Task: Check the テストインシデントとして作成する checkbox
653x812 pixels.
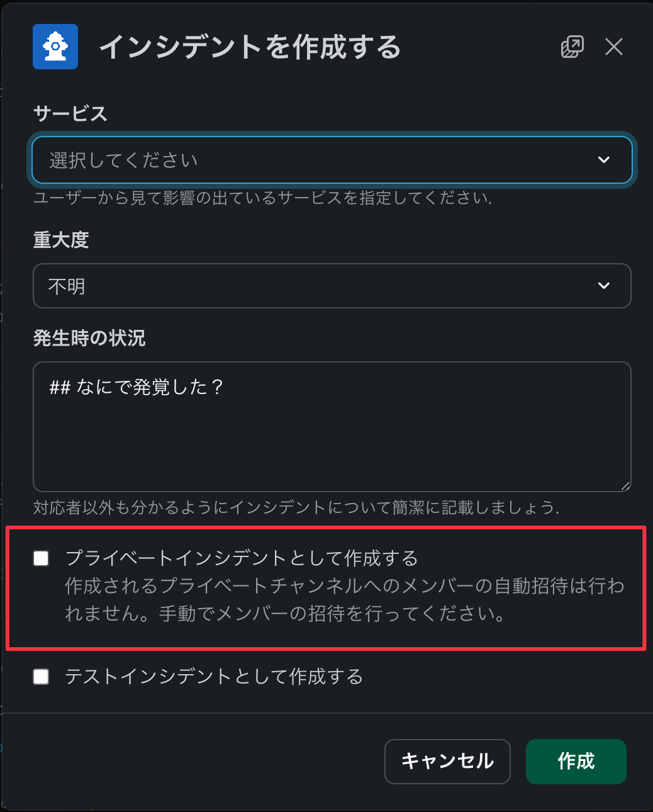Action: tap(42, 677)
